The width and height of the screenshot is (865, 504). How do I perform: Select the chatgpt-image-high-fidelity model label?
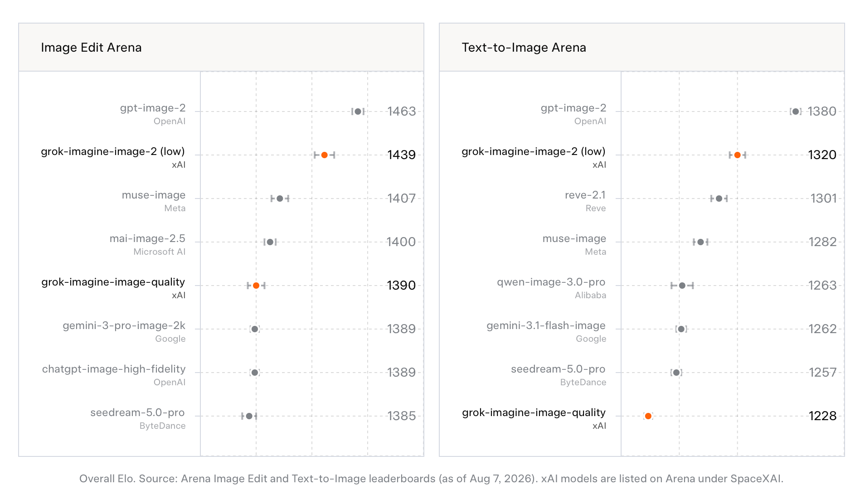point(114,369)
